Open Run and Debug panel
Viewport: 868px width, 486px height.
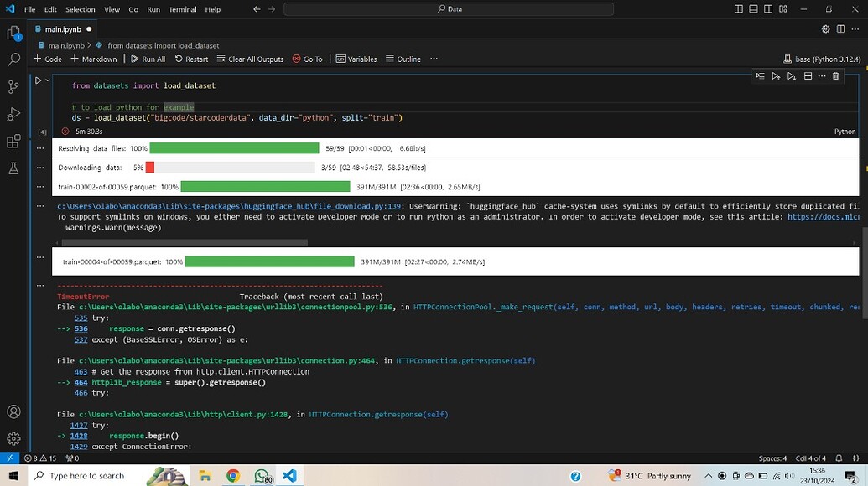point(13,113)
